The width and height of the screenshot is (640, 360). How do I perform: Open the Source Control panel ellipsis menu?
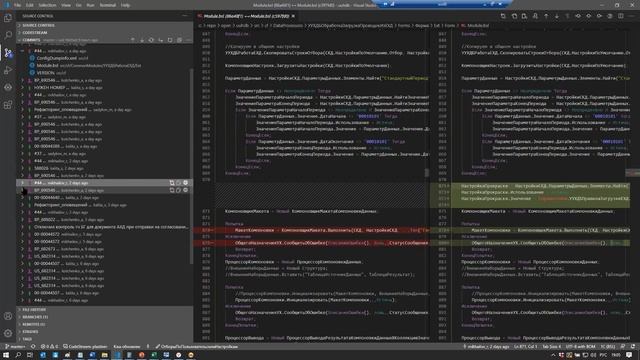click(185, 16)
